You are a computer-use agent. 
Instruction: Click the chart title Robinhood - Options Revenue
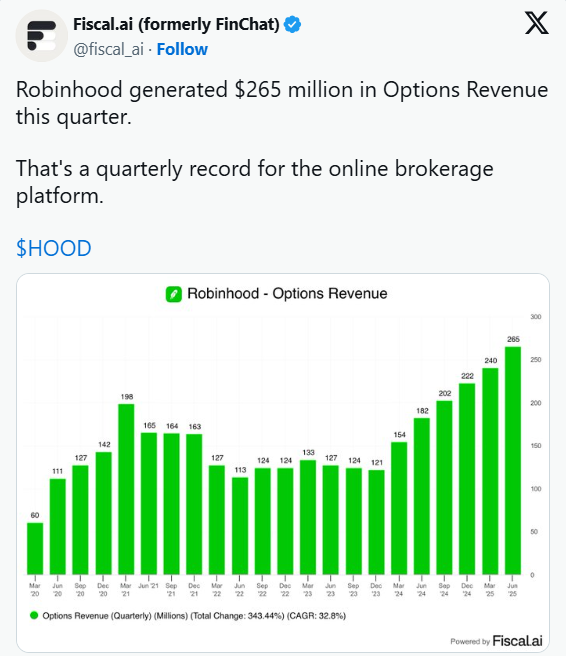coord(287,294)
